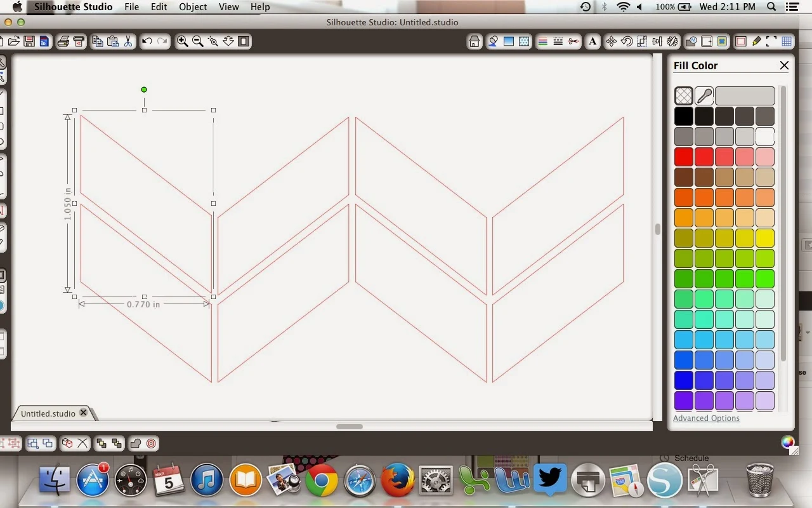
Task: Click the canvas horizontal scrollbar thumb
Action: 349,427
